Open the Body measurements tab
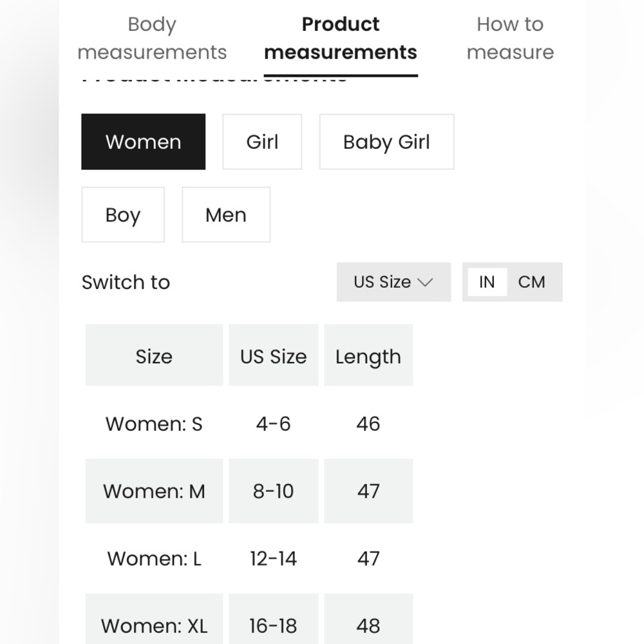The width and height of the screenshot is (644, 644). click(152, 38)
